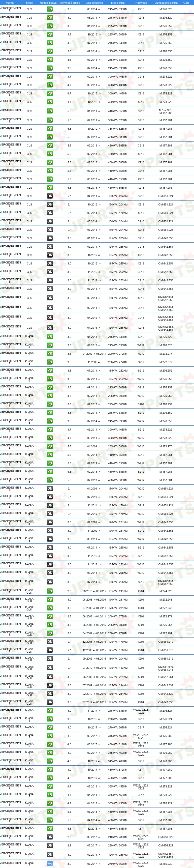Click petrol icon in CLS 3.5 row dated 01.2011
Image resolution: width=194 pixels, height=868 pixels.
tap(50, 26)
